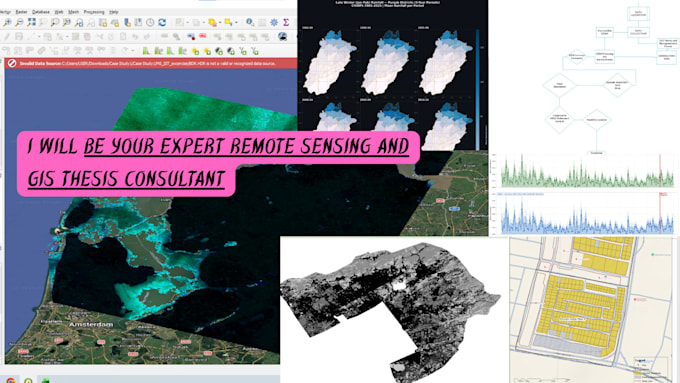680x383 pixels.
Task: Open the Help menu
Action: click(114, 12)
